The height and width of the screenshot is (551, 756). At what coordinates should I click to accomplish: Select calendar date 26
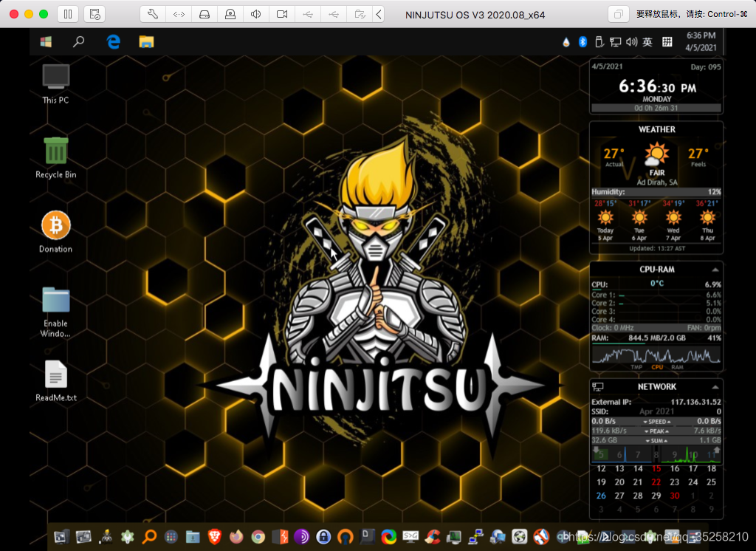[x=601, y=496]
